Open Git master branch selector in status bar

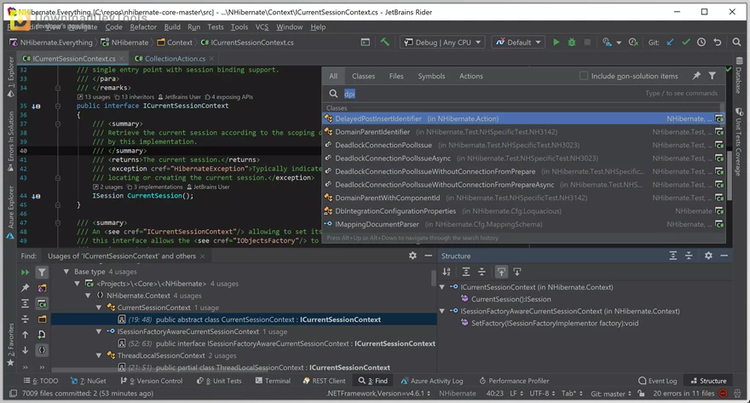611,393
